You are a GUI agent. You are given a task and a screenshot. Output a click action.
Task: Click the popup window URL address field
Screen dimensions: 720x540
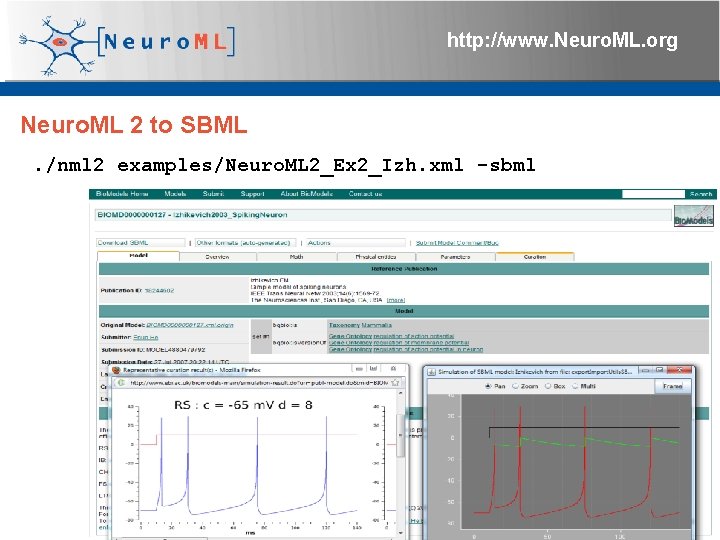pyautogui.click(x=259, y=382)
